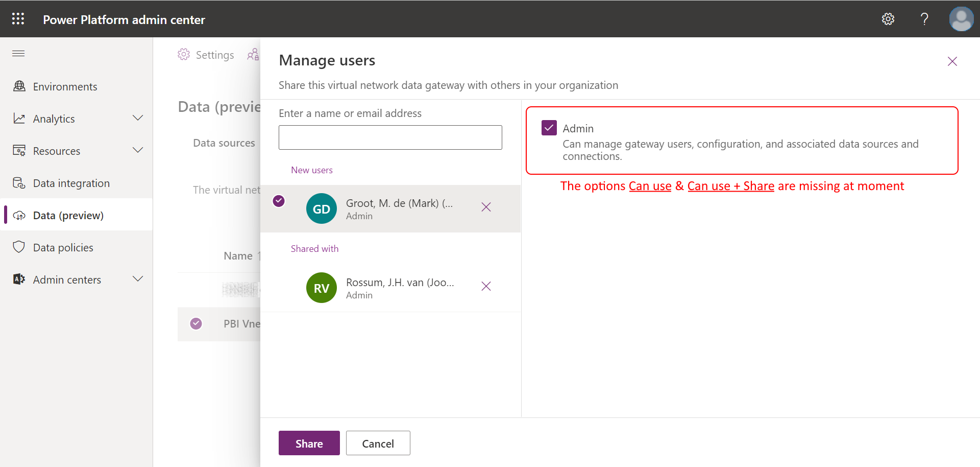
Task: Click the Share button
Action: coord(309,443)
